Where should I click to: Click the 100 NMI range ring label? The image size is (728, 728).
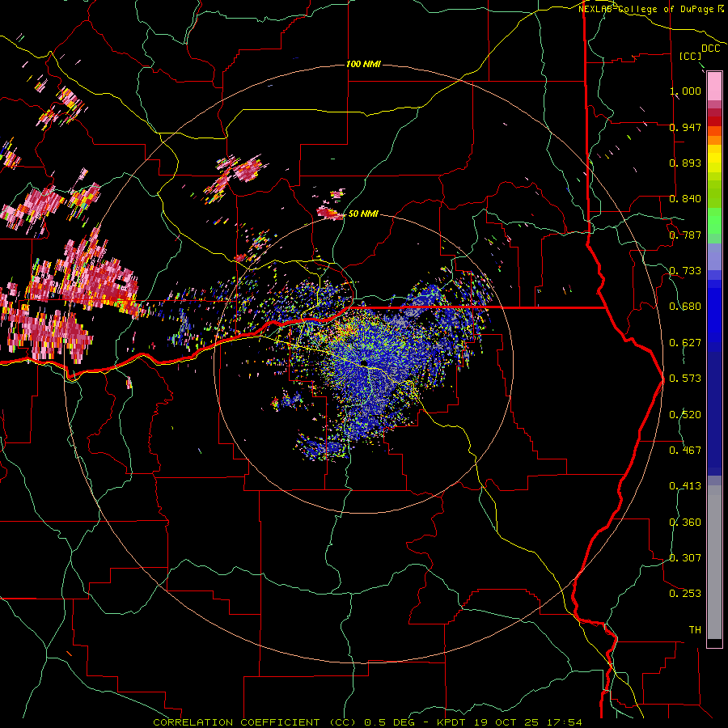(x=363, y=64)
